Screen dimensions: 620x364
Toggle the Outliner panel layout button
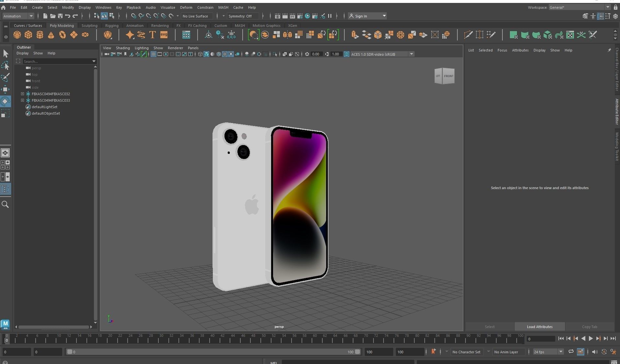(x=6, y=189)
